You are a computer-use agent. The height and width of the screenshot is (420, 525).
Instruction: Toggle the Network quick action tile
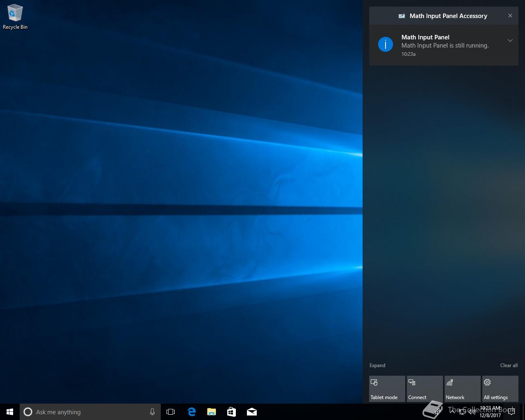pyautogui.click(x=462, y=389)
